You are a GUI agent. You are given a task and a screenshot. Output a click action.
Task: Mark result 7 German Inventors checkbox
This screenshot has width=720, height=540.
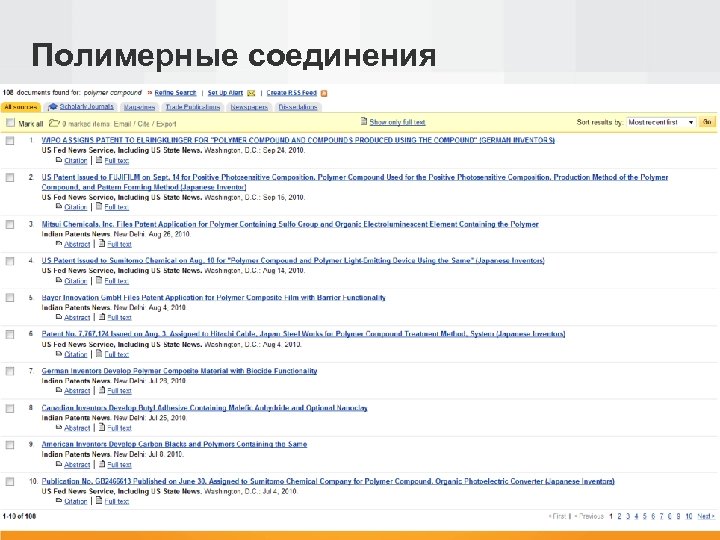point(10,371)
